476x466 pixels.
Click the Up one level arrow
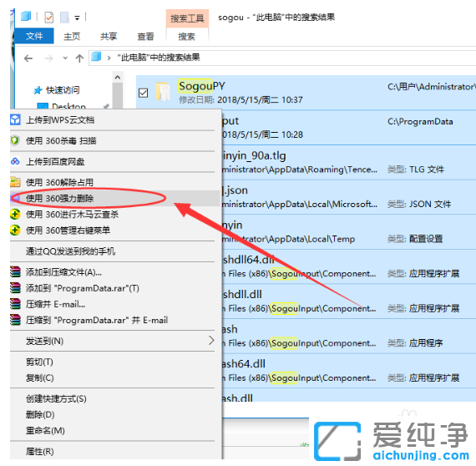pyautogui.click(x=79, y=58)
